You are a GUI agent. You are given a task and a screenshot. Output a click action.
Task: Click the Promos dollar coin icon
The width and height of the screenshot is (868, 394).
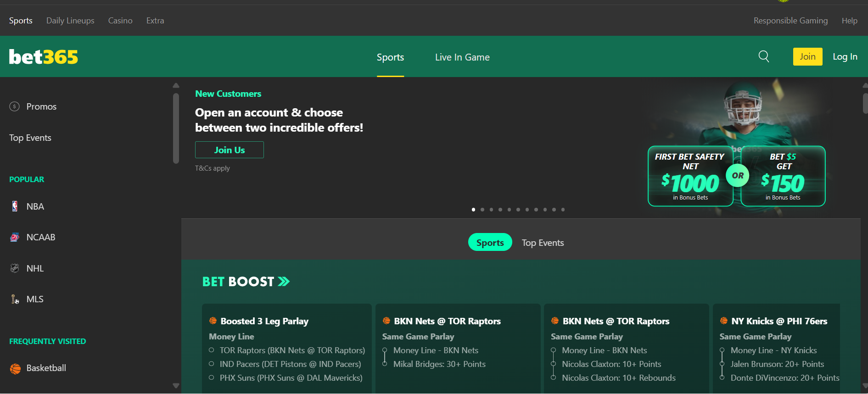15,106
